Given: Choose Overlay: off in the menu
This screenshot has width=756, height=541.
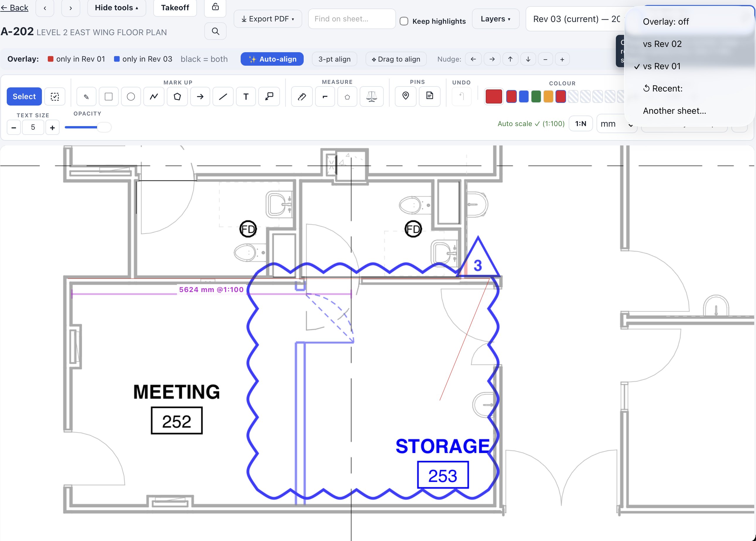Looking at the screenshot, I should (689, 22).
